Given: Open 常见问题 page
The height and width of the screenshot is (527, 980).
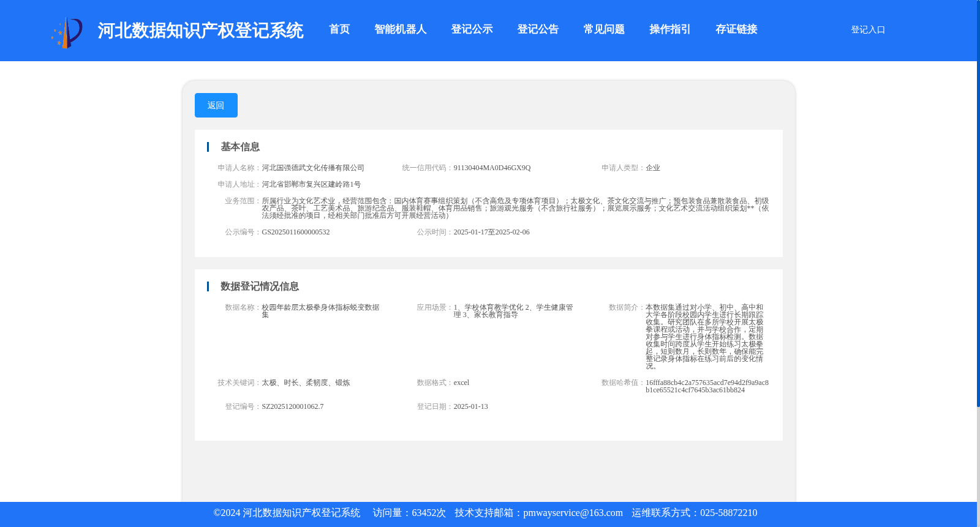Looking at the screenshot, I should click(605, 29).
